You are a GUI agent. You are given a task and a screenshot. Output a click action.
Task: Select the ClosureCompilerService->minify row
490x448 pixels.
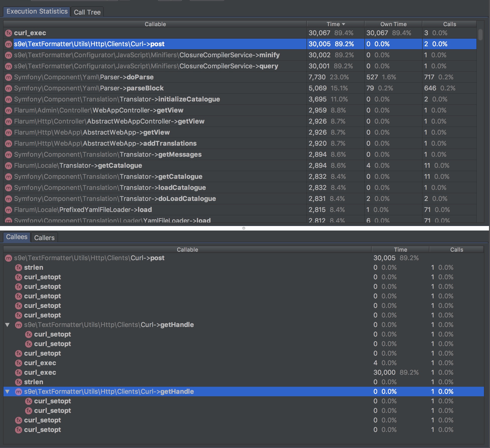(x=151, y=55)
